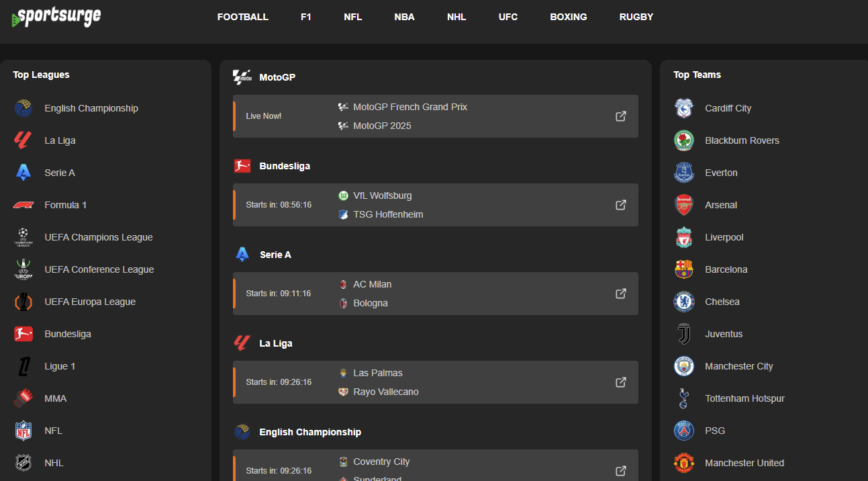Click the English Championship heading in center
The height and width of the screenshot is (481, 868).
click(x=310, y=432)
